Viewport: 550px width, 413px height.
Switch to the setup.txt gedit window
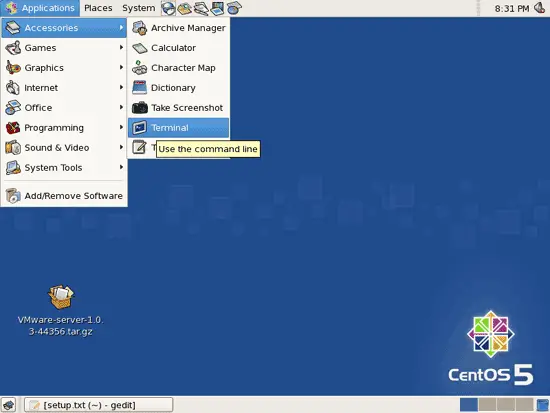(99, 405)
